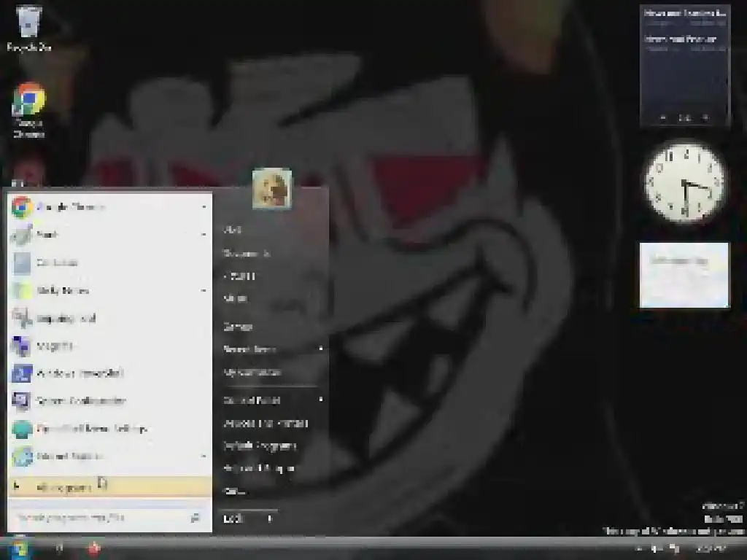
Task: Expand the Paint jump list arrow
Action: coord(204,235)
